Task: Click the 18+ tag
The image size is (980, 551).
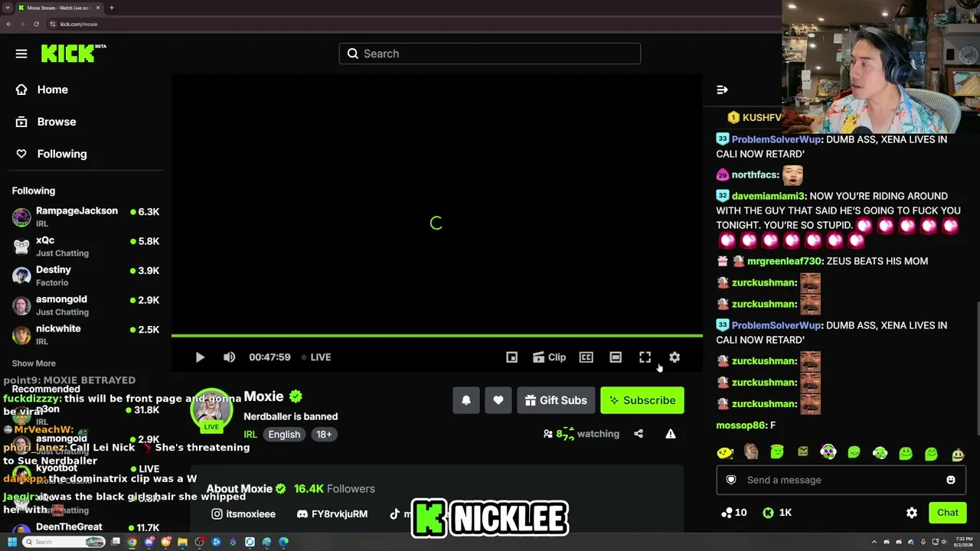Action: [324, 434]
